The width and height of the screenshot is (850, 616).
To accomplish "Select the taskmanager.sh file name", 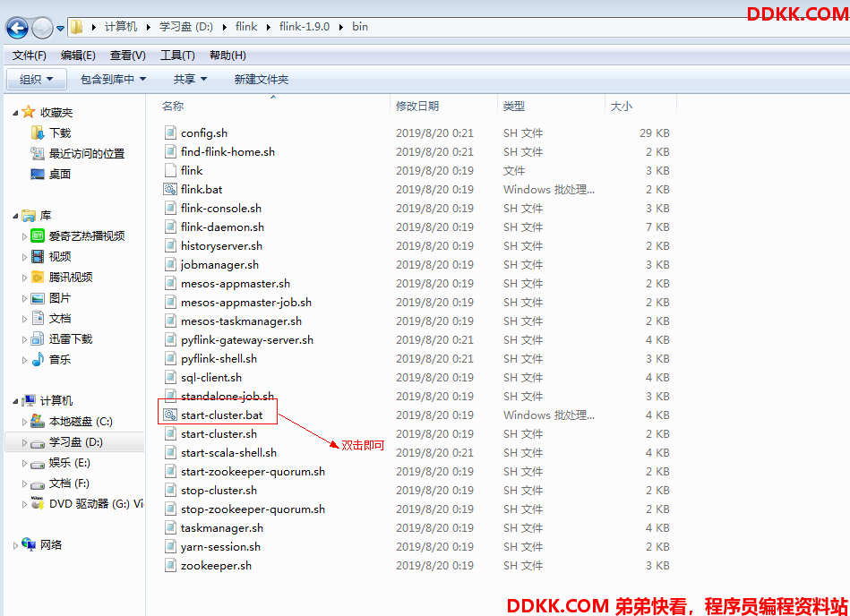I will pyautogui.click(x=222, y=528).
